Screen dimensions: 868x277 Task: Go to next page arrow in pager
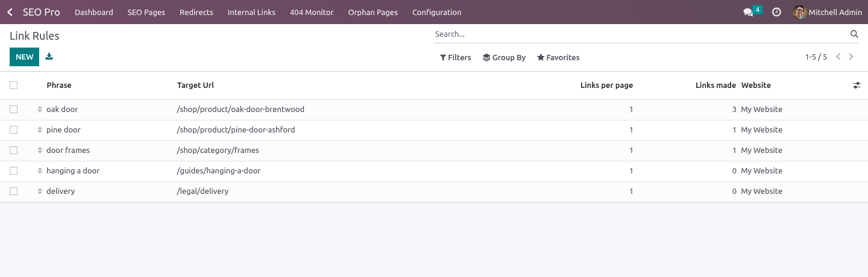851,57
